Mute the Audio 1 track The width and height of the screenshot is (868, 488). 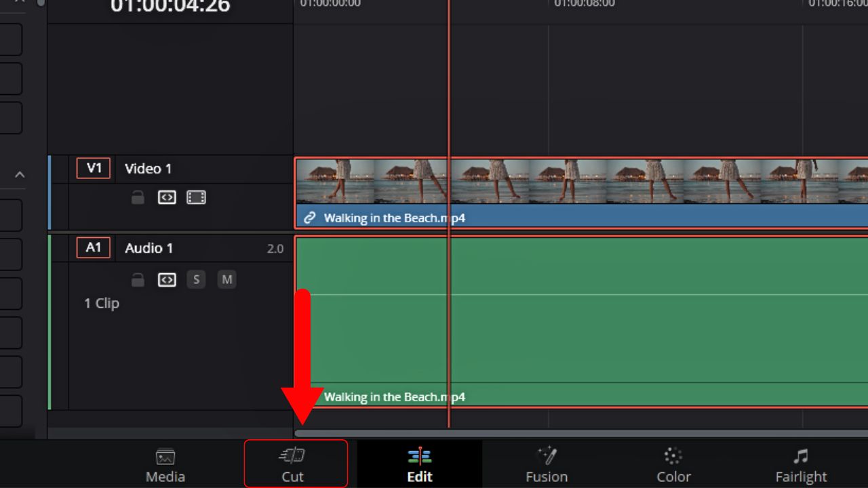coord(226,280)
